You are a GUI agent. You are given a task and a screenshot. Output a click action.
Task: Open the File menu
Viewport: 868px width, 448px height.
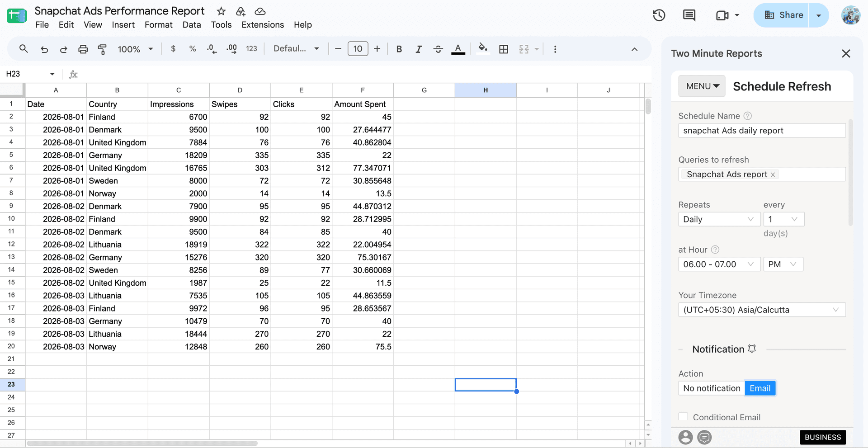[x=42, y=25]
